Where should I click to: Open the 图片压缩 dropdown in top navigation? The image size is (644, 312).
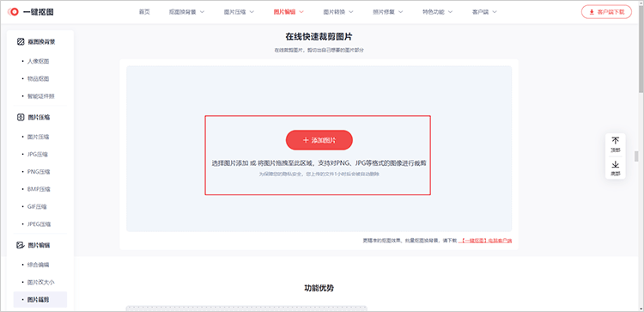click(239, 12)
